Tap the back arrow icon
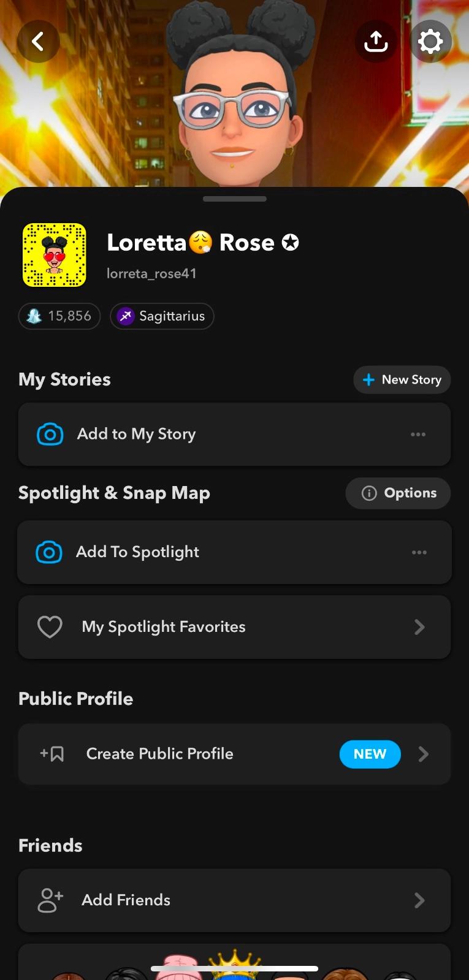 tap(38, 42)
